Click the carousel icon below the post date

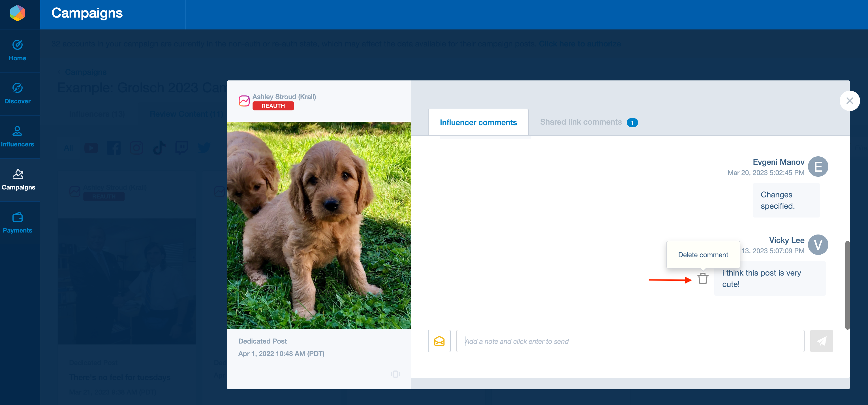click(395, 374)
